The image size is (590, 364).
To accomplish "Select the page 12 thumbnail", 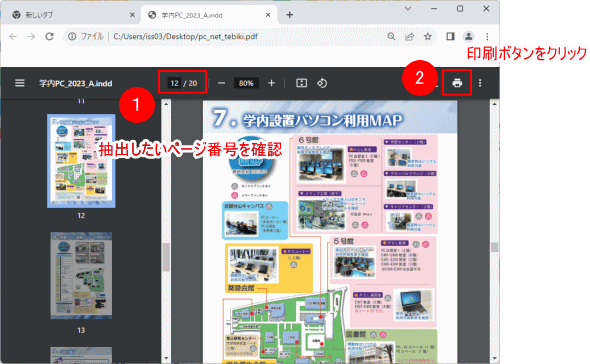I will pyautogui.click(x=81, y=161).
